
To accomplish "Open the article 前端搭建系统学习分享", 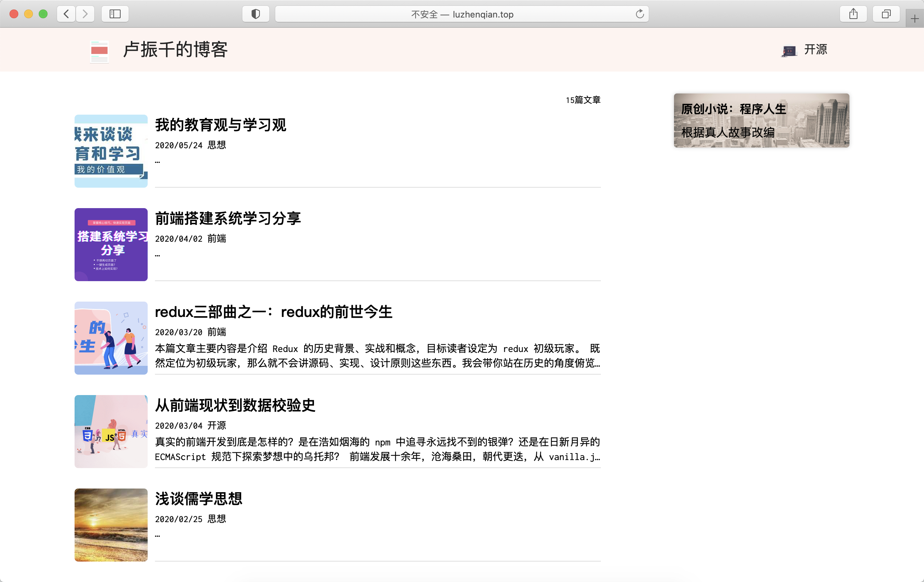I will (228, 218).
